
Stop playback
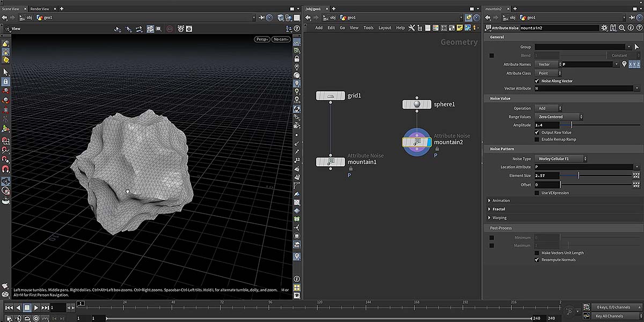coord(27,308)
